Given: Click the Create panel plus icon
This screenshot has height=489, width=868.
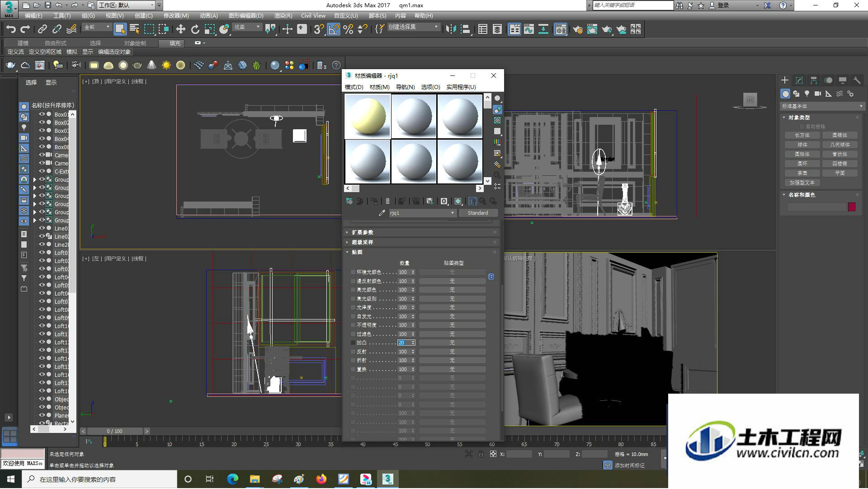Looking at the screenshot, I should click(784, 80).
